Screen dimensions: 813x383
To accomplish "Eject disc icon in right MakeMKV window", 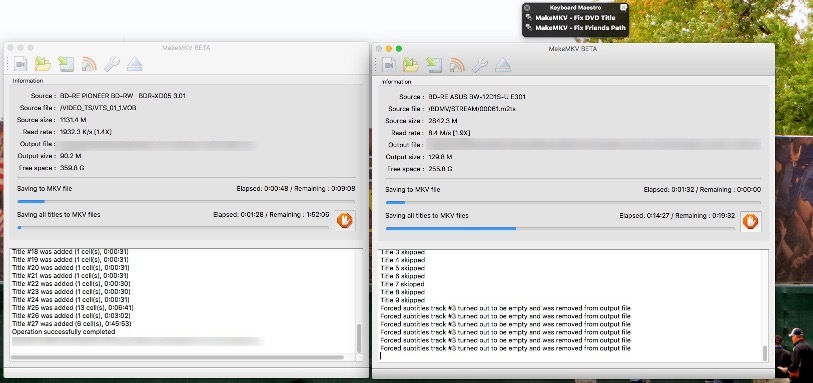I will pyautogui.click(x=502, y=65).
